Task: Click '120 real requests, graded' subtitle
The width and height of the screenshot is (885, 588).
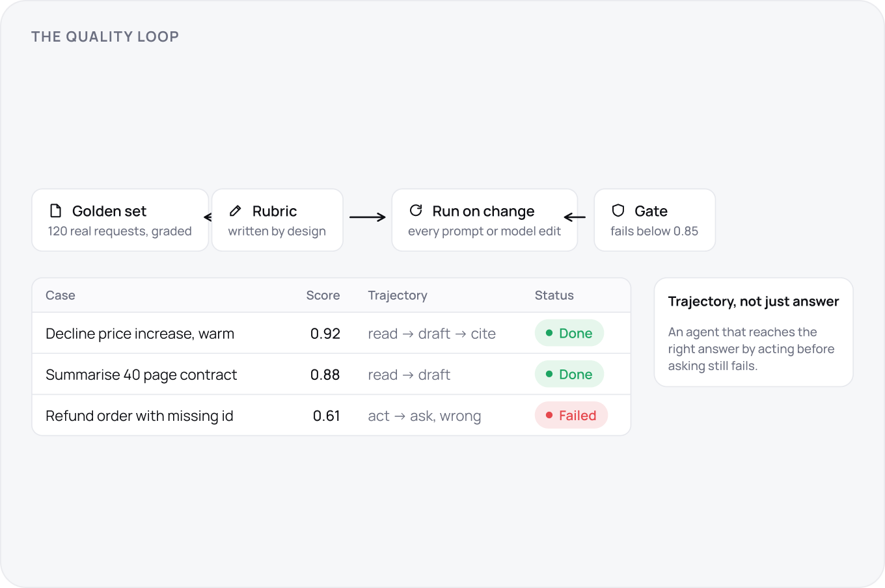Action: click(120, 232)
